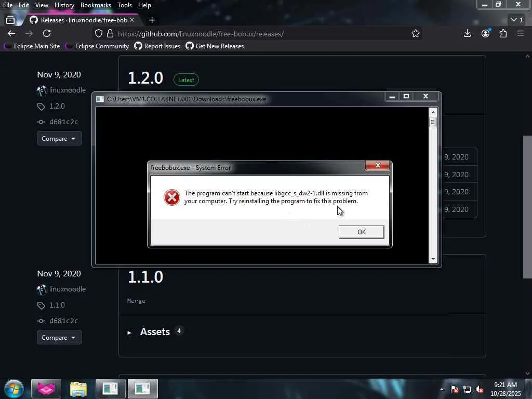Expand Compare dropdown for release 1.2.0

pyautogui.click(x=59, y=138)
